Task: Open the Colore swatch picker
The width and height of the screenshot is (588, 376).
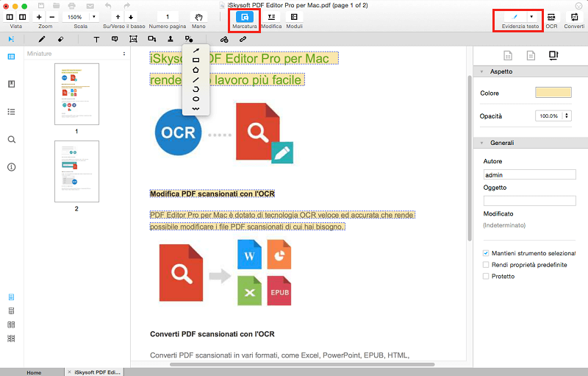Action: pos(553,92)
